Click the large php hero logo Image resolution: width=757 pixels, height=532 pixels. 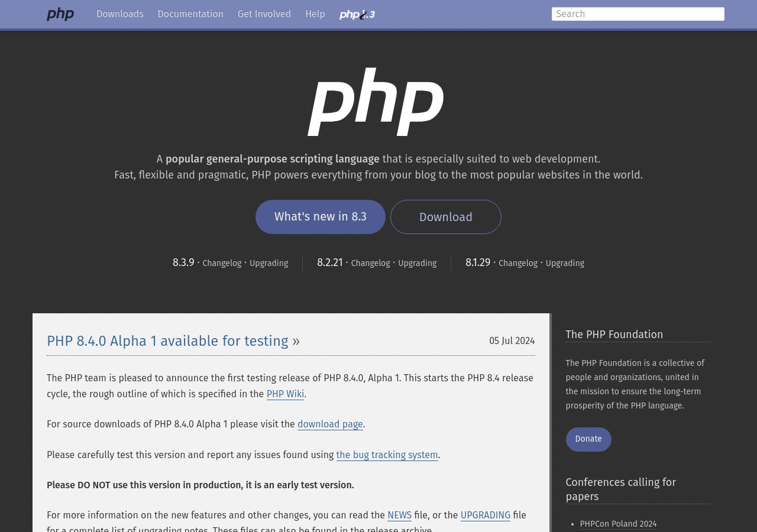coord(376,102)
